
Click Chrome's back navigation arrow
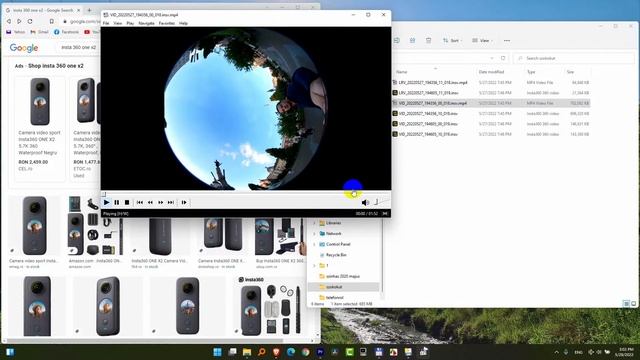[x=9, y=21]
